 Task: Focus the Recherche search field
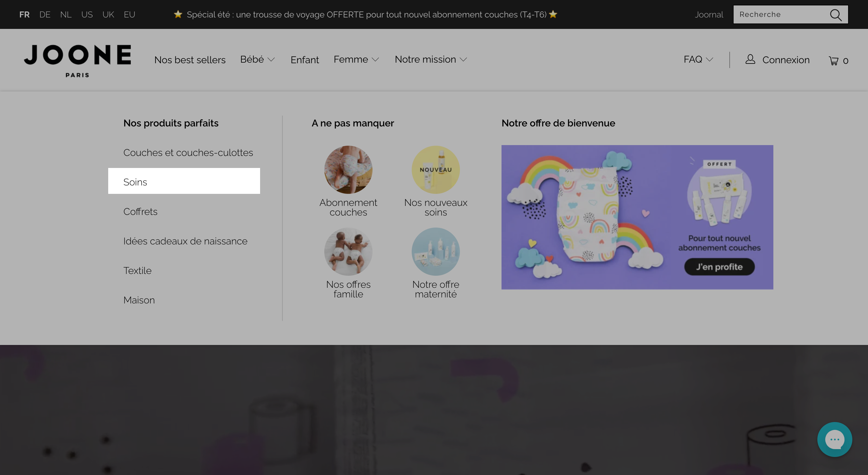pos(782,14)
